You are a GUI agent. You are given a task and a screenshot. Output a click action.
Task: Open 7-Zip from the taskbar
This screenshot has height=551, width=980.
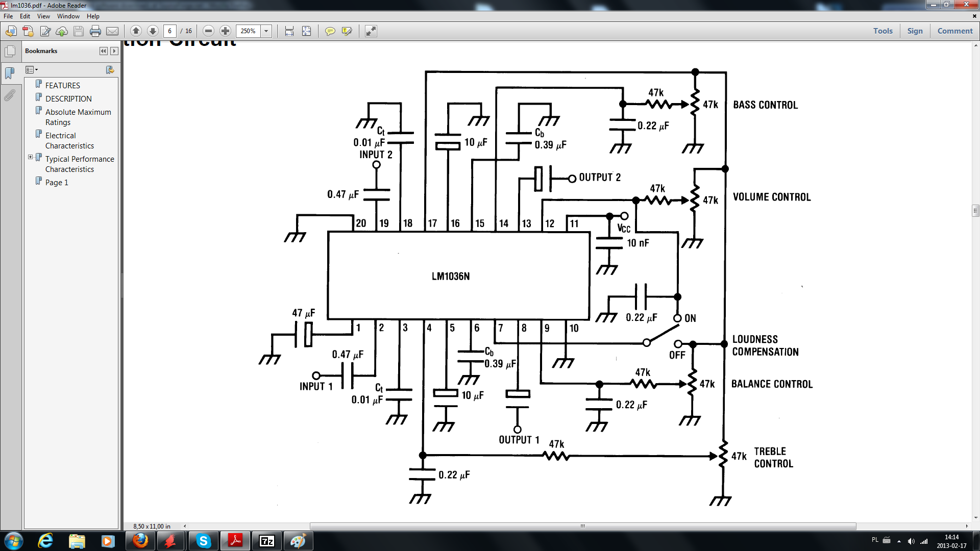click(x=267, y=541)
